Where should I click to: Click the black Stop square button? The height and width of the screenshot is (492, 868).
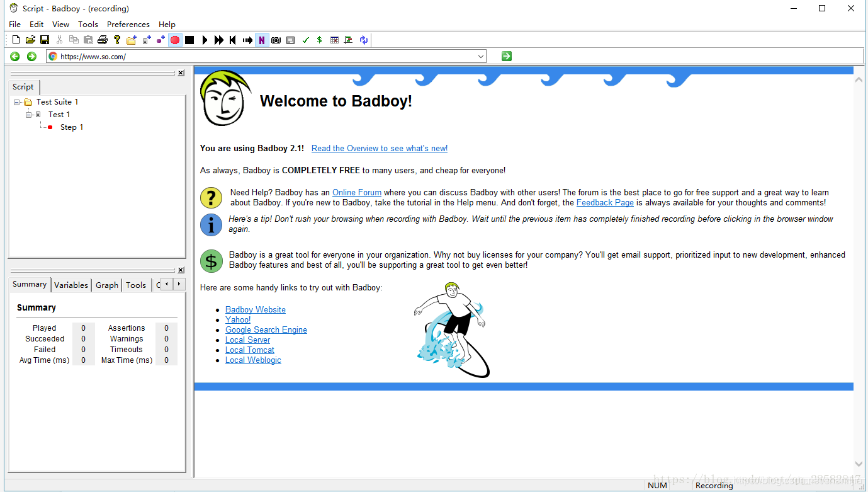(x=189, y=40)
